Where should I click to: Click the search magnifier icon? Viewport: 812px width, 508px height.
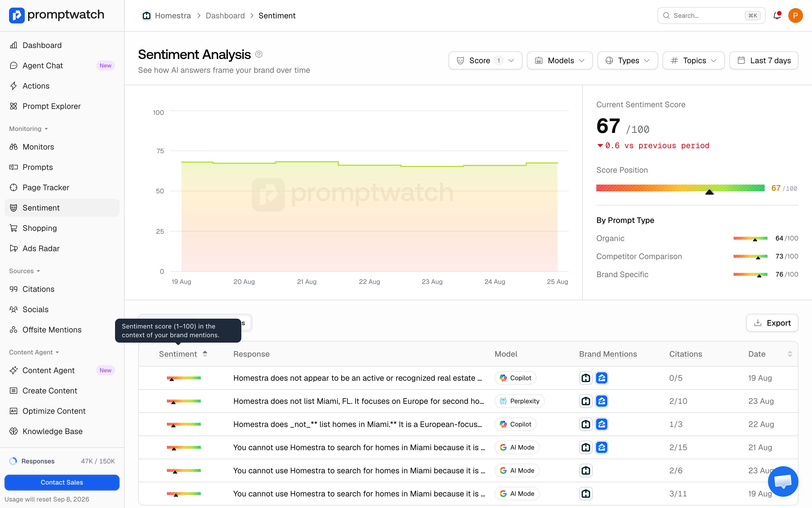pos(667,16)
